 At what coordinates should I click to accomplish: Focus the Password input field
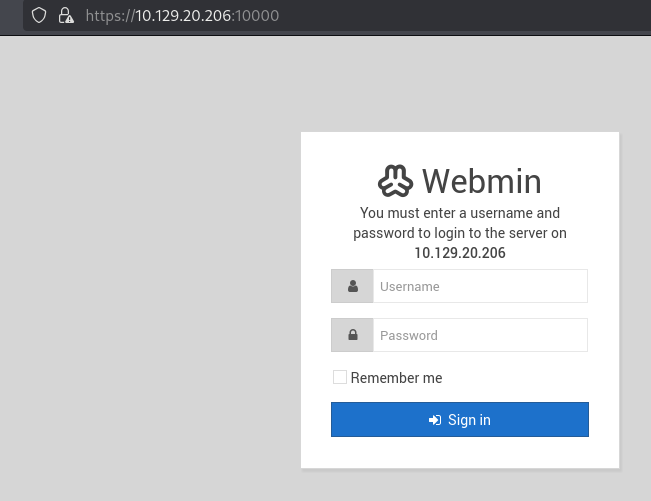point(480,335)
